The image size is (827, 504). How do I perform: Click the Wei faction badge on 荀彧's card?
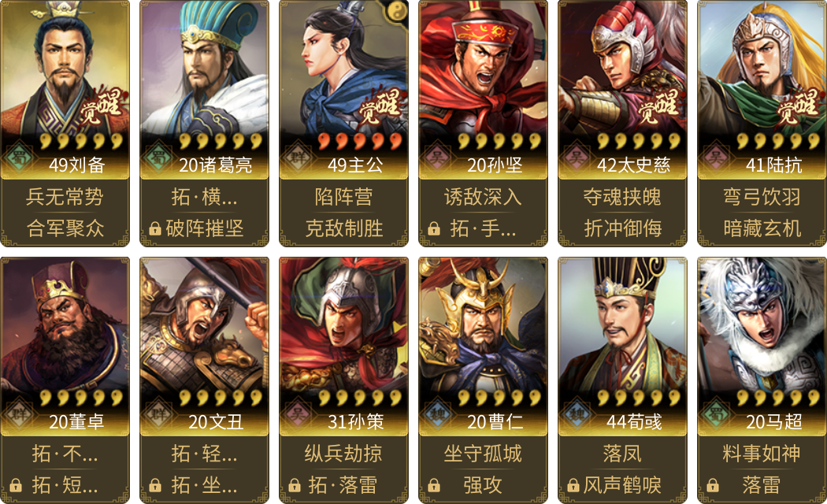coord(577,414)
